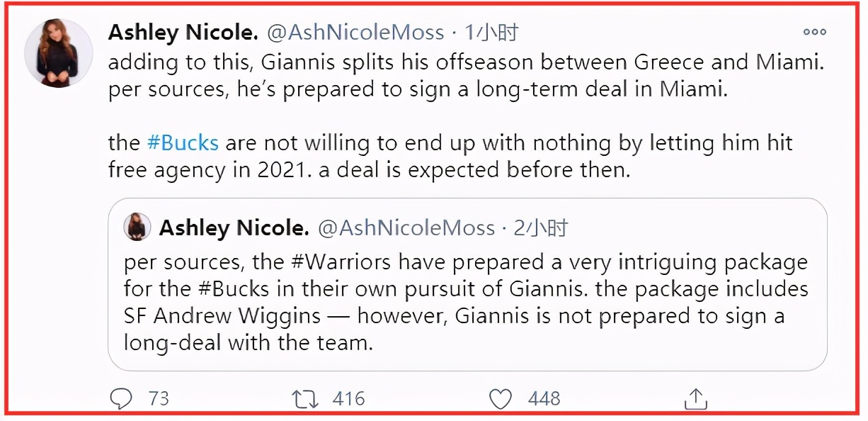Open Ashley Nicole's name on the main tweet
The height and width of the screenshot is (421, 868).
click(182, 32)
